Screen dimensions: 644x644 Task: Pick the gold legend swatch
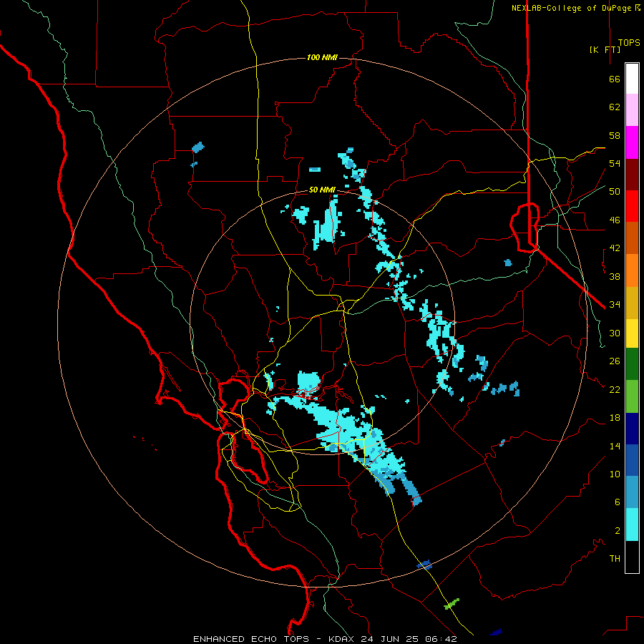tap(632, 303)
